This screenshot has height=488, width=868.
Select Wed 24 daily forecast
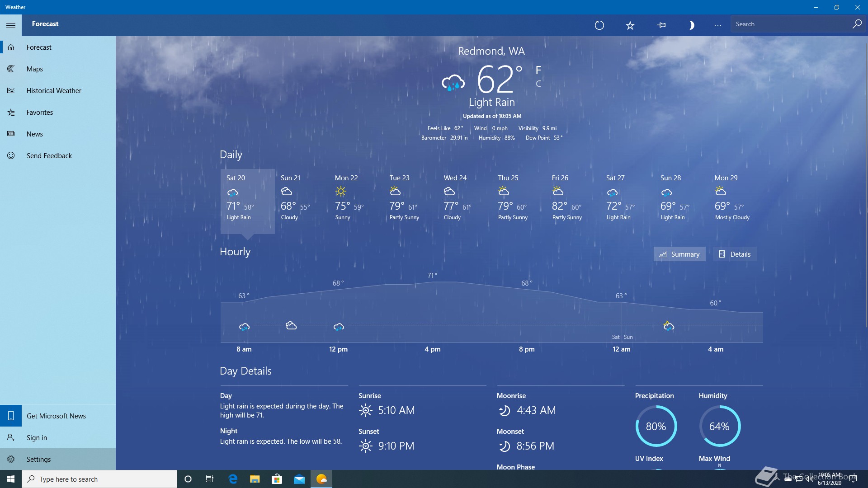pyautogui.click(x=464, y=201)
